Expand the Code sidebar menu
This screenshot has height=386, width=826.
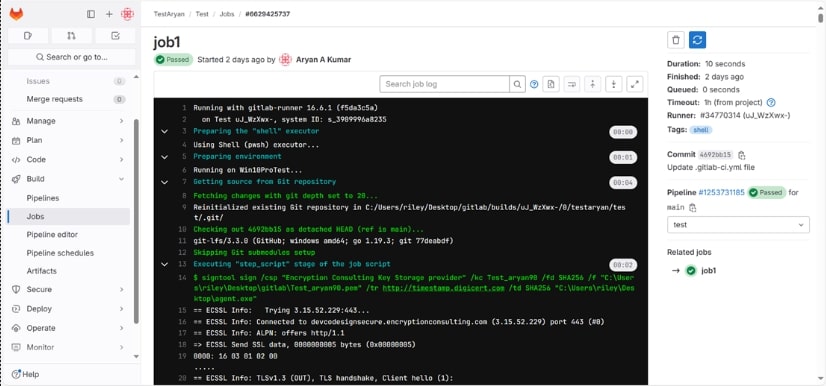point(69,160)
